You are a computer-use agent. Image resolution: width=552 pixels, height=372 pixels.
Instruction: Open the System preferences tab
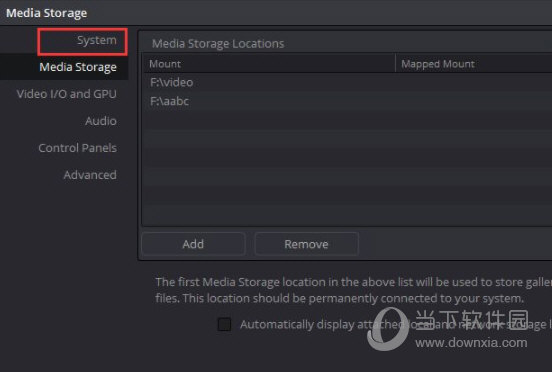click(96, 40)
